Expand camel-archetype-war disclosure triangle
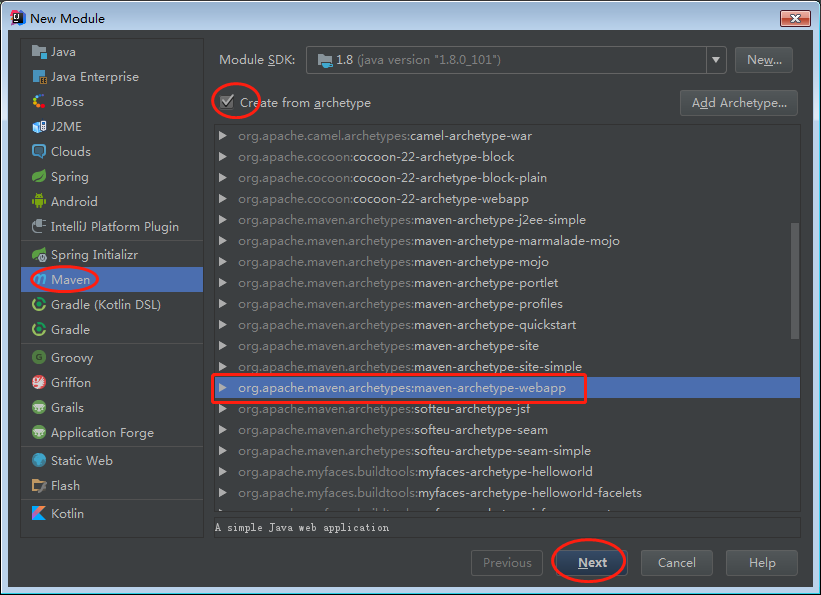821x595 pixels. click(x=223, y=136)
